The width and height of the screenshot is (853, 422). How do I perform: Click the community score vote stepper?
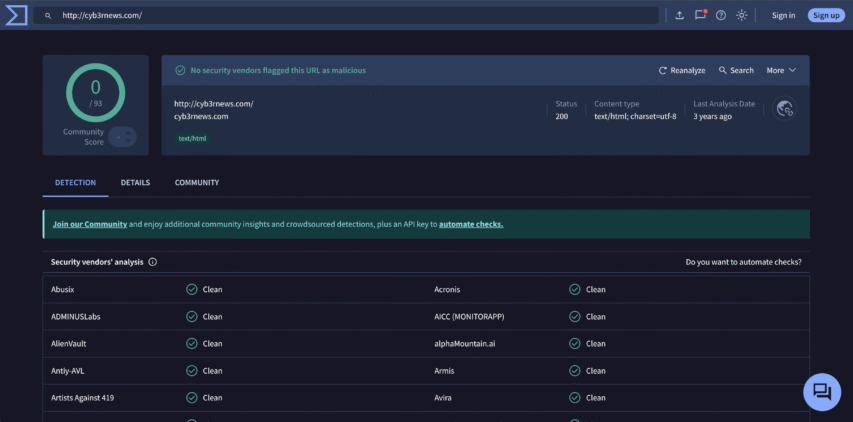point(122,137)
